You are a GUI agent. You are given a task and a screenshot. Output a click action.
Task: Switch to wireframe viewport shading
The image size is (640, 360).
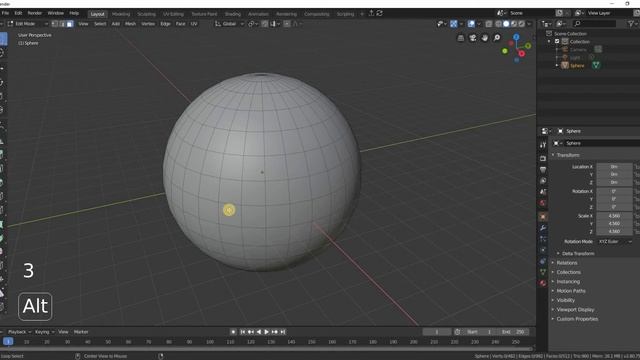[498, 24]
